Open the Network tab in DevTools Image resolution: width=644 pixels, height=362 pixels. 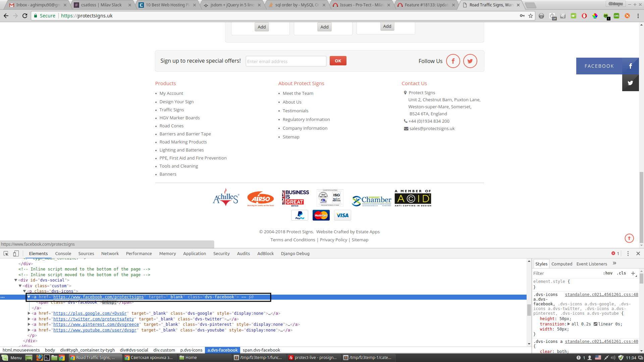(x=110, y=254)
